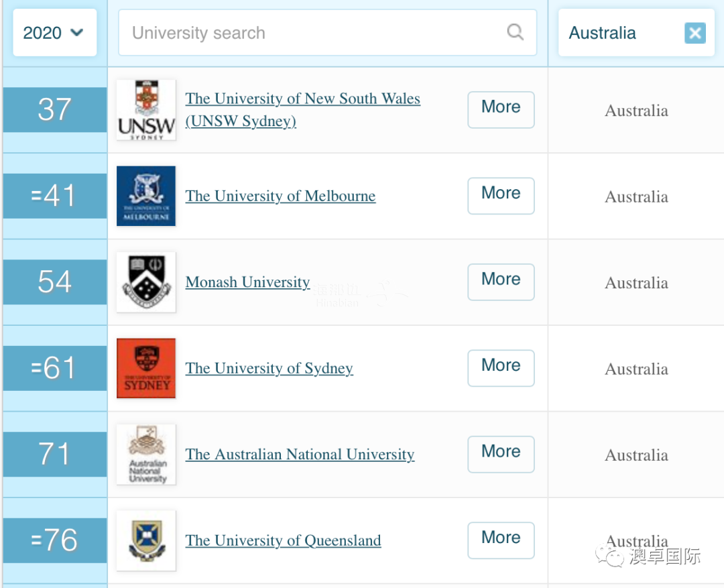Select rank 37 cell
This screenshot has height=588, width=724.
pos(55,110)
